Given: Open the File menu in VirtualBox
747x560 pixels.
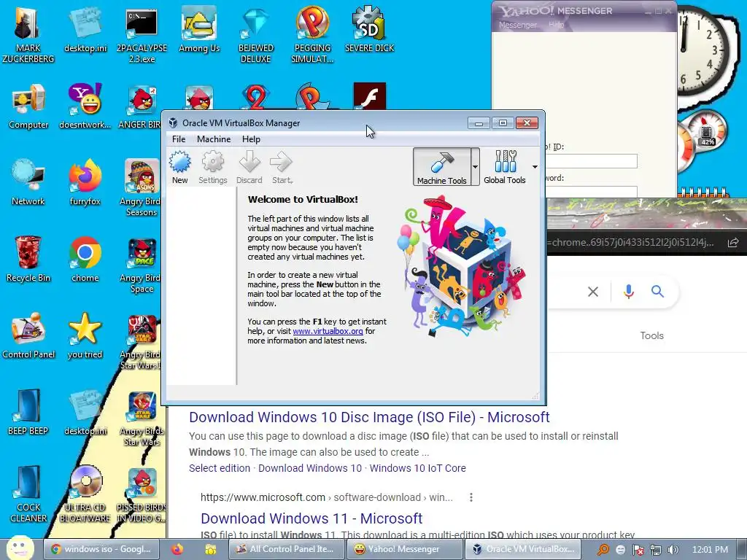Looking at the screenshot, I should [179, 139].
